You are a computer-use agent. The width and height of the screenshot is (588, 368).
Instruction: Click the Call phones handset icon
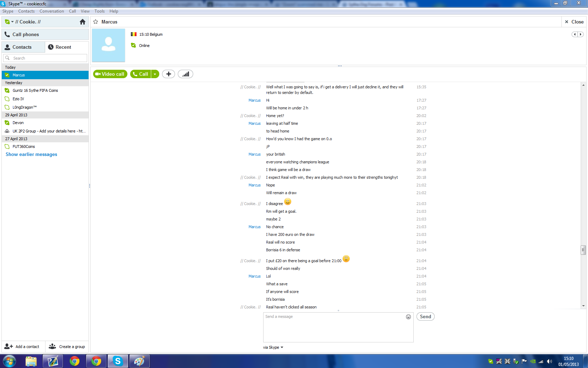point(7,34)
